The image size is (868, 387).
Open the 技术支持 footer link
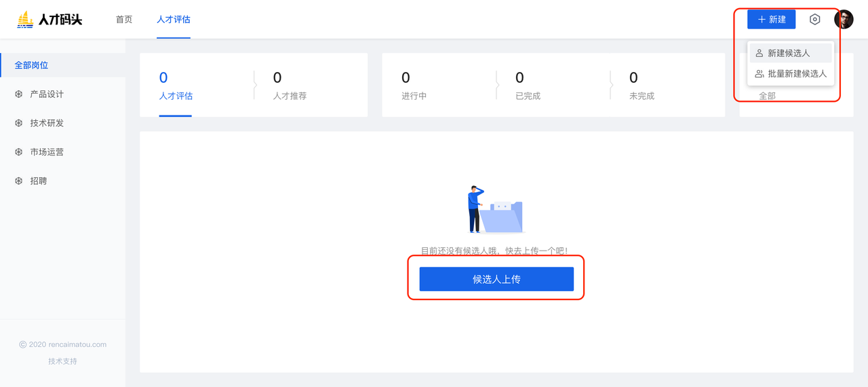(62, 361)
